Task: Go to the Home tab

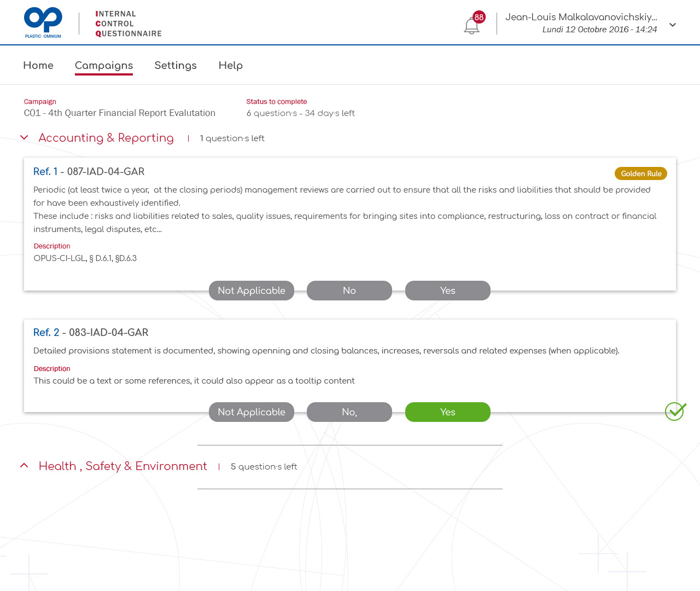Action: pyautogui.click(x=38, y=65)
